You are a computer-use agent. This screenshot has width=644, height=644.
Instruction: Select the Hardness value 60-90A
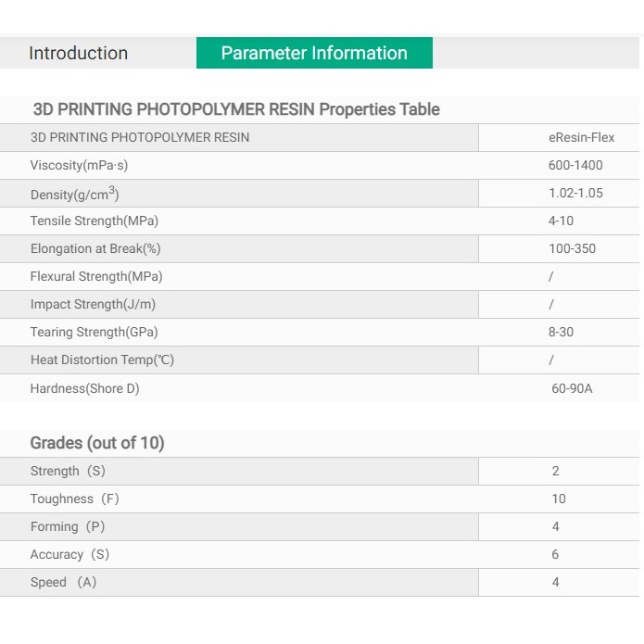point(572,388)
